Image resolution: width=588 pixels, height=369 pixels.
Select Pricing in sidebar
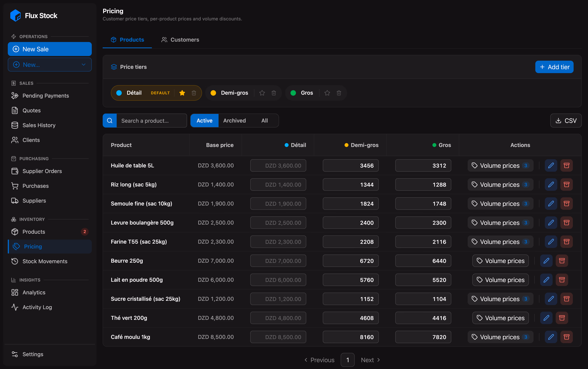pyautogui.click(x=50, y=247)
